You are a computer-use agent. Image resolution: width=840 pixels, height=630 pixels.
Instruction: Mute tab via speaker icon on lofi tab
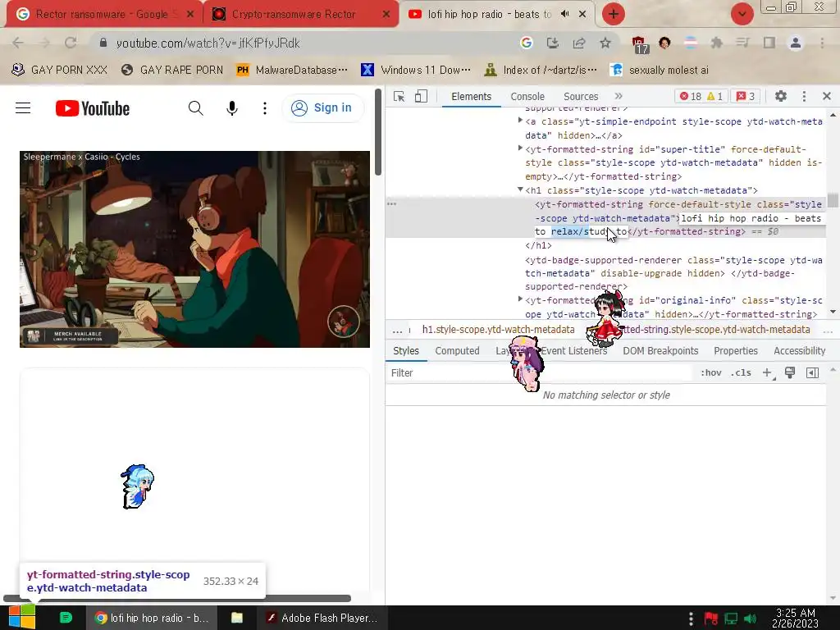click(564, 14)
